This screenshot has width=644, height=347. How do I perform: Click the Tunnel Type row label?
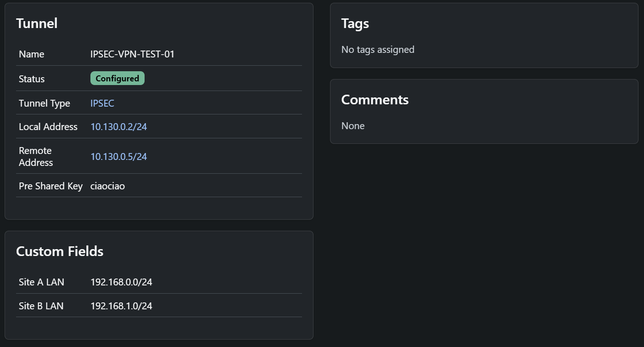(44, 103)
